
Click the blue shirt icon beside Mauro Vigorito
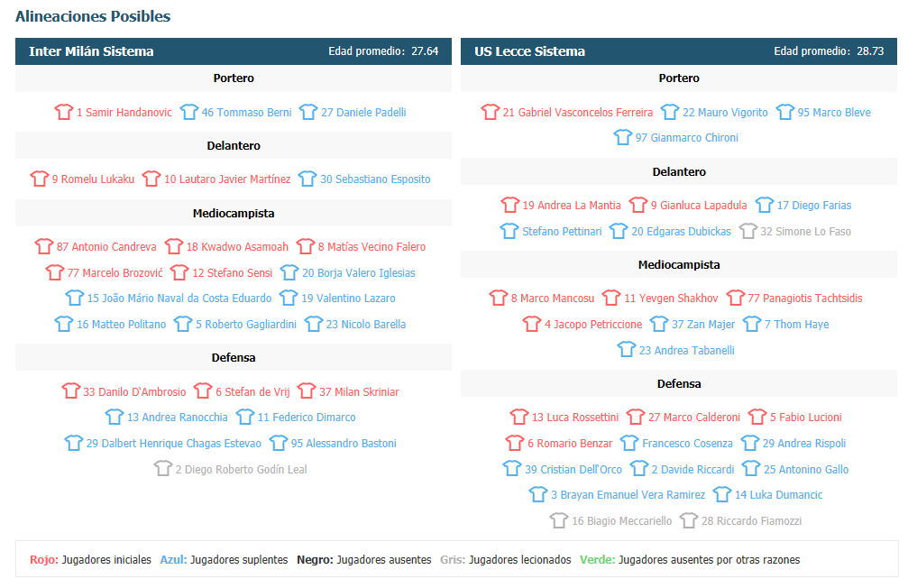tap(670, 112)
